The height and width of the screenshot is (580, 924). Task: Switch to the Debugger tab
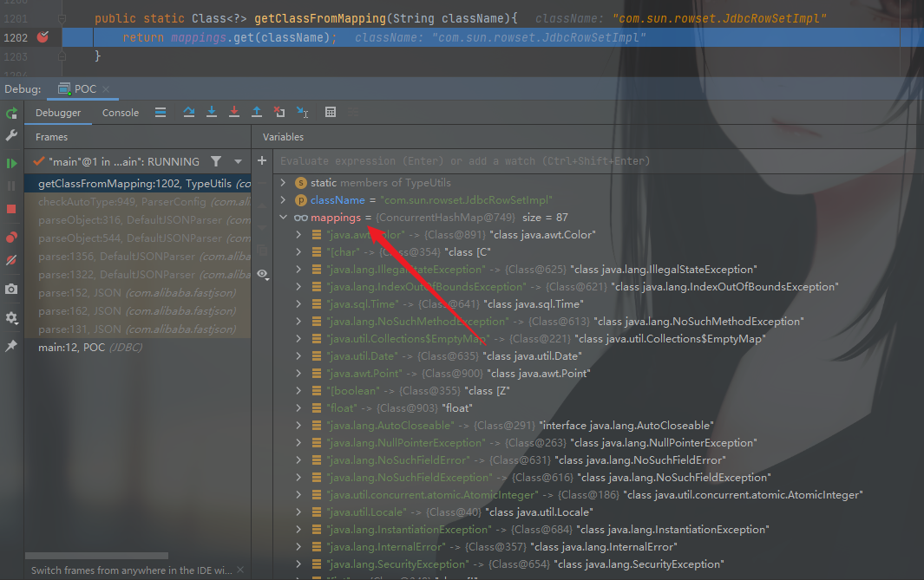coord(58,113)
